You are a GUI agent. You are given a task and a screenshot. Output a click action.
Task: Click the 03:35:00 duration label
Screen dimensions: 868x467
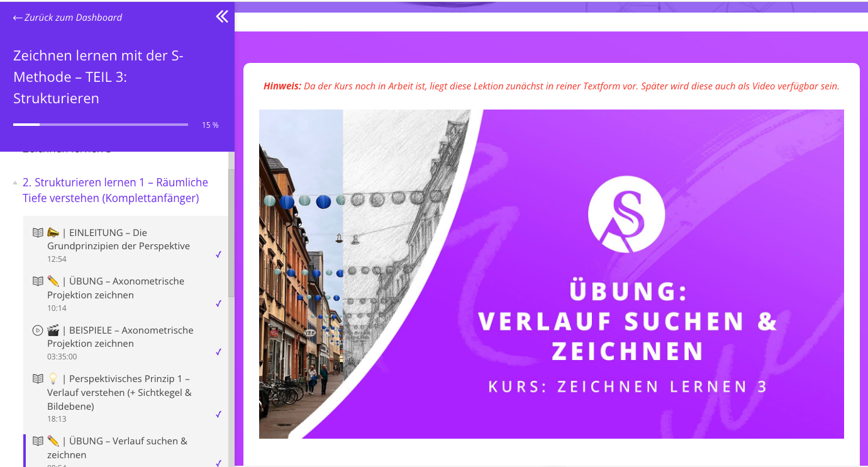[x=62, y=357]
